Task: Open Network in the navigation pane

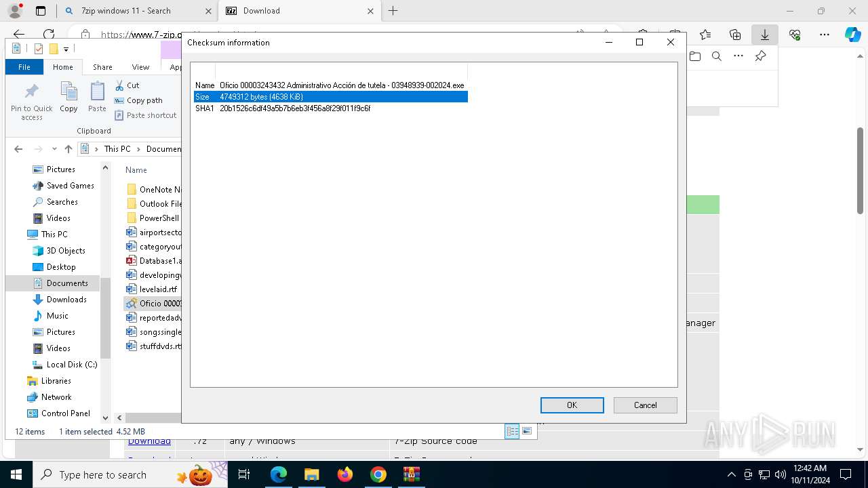Action: click(x=56, y=397)
